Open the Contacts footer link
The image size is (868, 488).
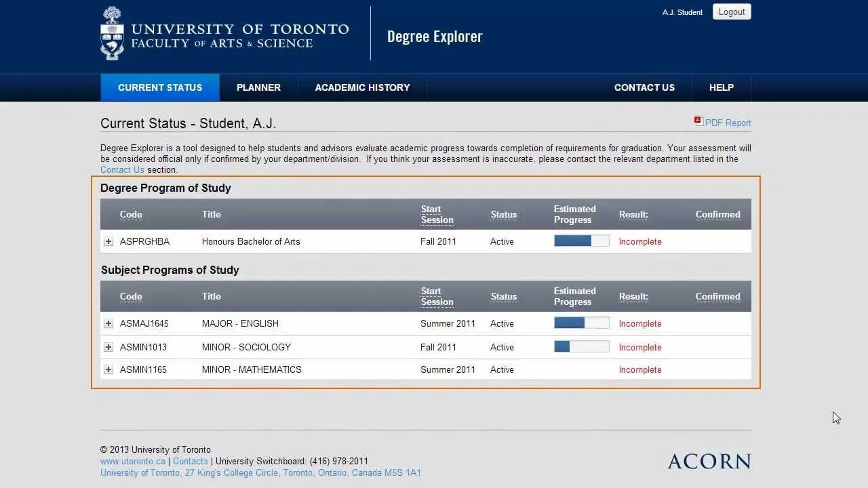click(191, 461)
